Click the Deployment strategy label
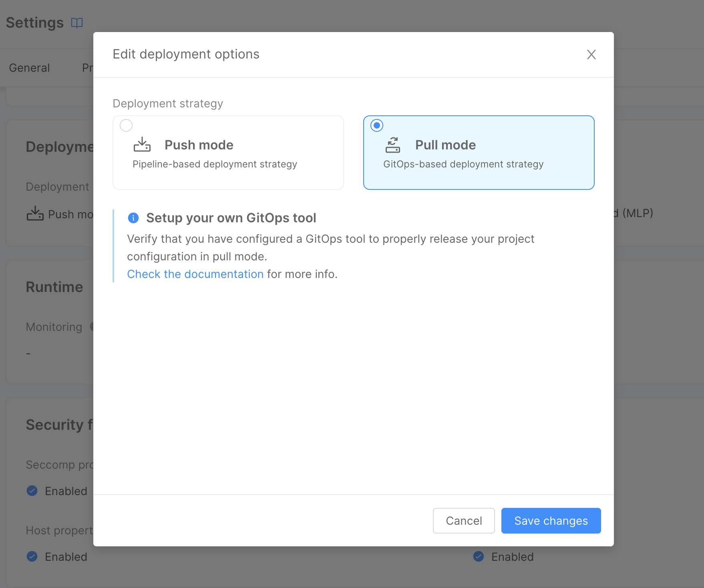The image size is (704, 588). point(168,103)
